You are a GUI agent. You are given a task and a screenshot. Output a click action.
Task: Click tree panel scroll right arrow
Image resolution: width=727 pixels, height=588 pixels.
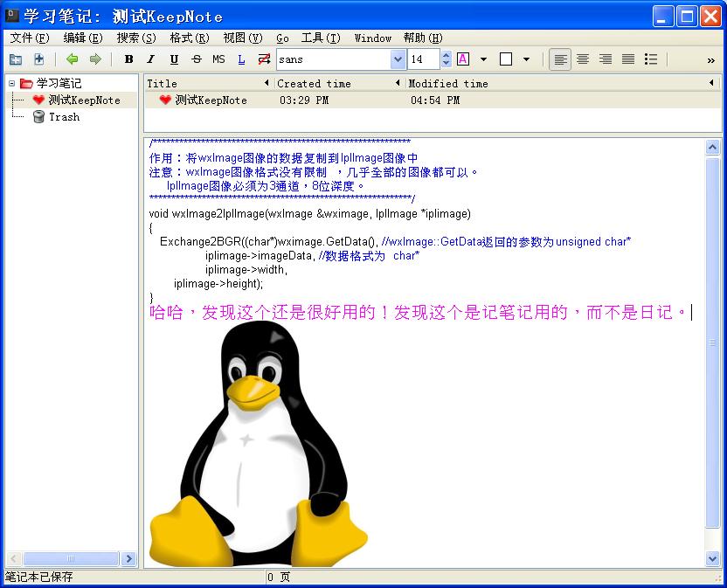[x=129, y=559]
